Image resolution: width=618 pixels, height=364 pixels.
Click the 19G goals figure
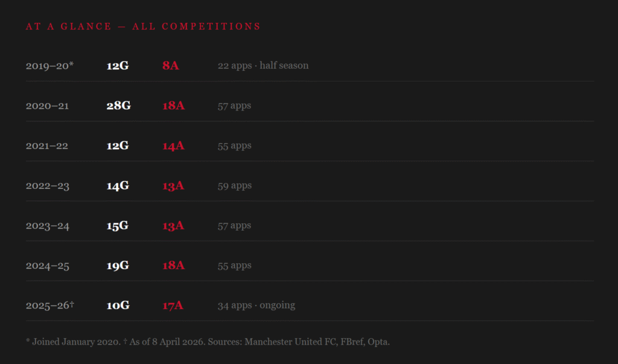click(x=118, y=266)
